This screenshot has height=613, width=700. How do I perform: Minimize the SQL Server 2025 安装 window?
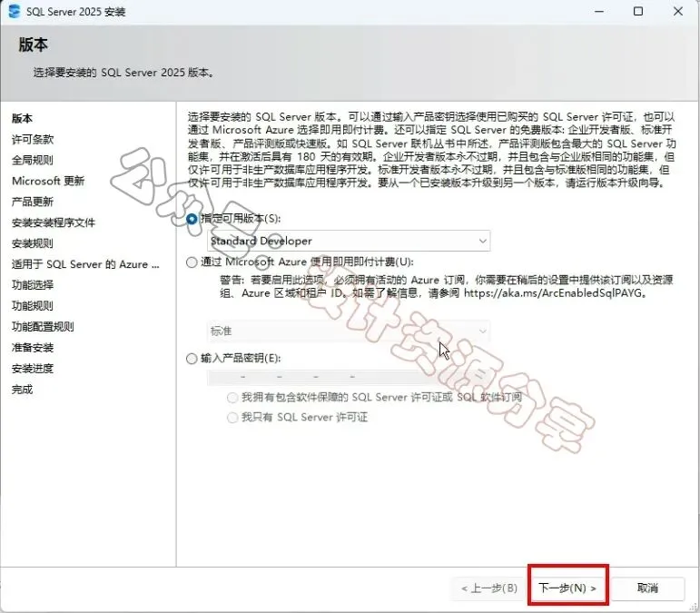599,11
